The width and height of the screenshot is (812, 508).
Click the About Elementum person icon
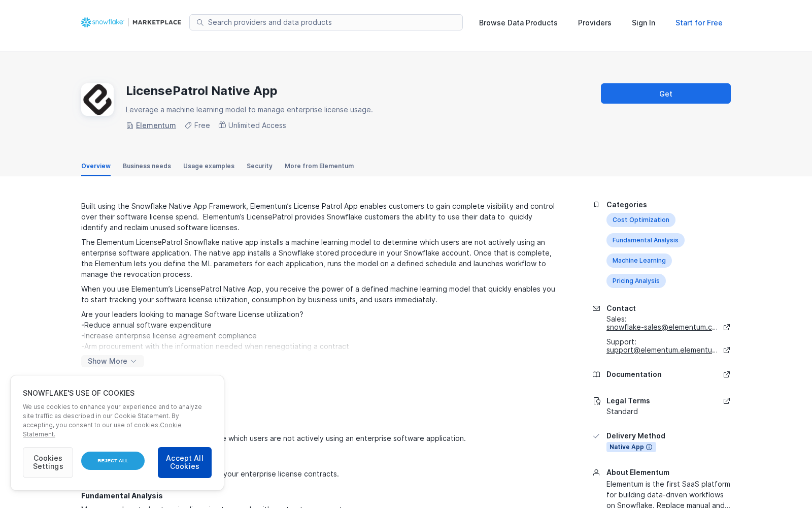point(596,472)
